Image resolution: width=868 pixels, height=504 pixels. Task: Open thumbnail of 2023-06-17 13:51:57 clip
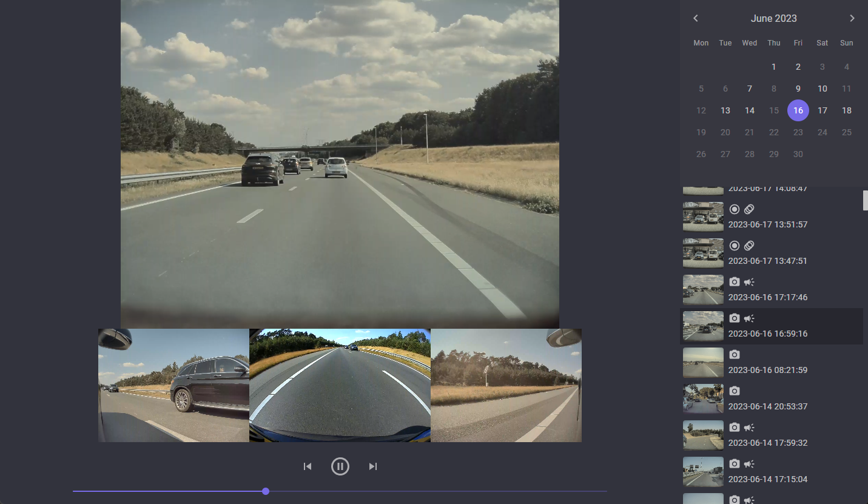click(x=703, y=217)
